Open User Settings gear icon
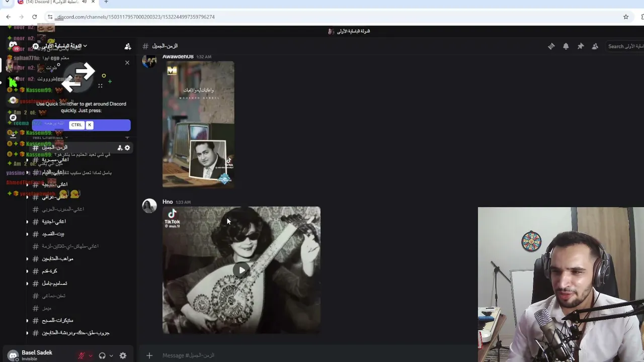Image resolution: width=644 pixels, height=362 pixels. tap(123, 355)
